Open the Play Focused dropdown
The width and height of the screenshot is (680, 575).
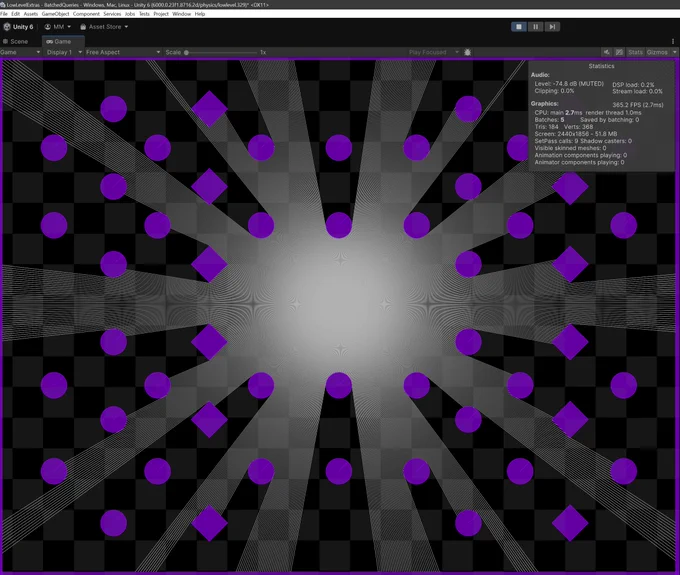pyautogui.click(x=433, y=52)
